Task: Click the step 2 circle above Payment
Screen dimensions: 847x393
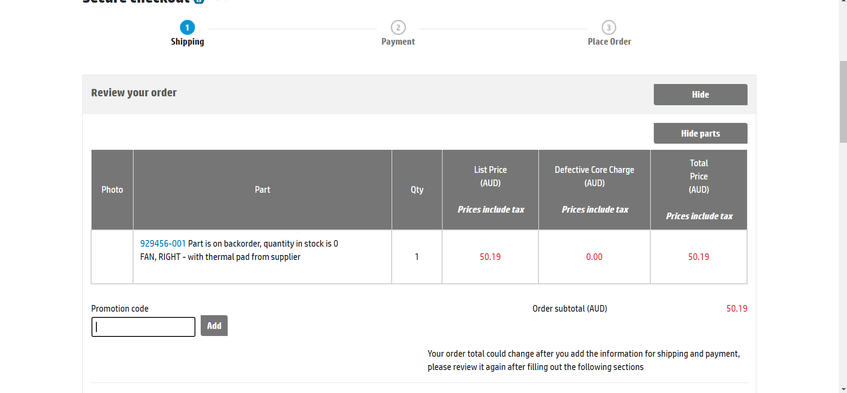Action: (x=398, y=27)
